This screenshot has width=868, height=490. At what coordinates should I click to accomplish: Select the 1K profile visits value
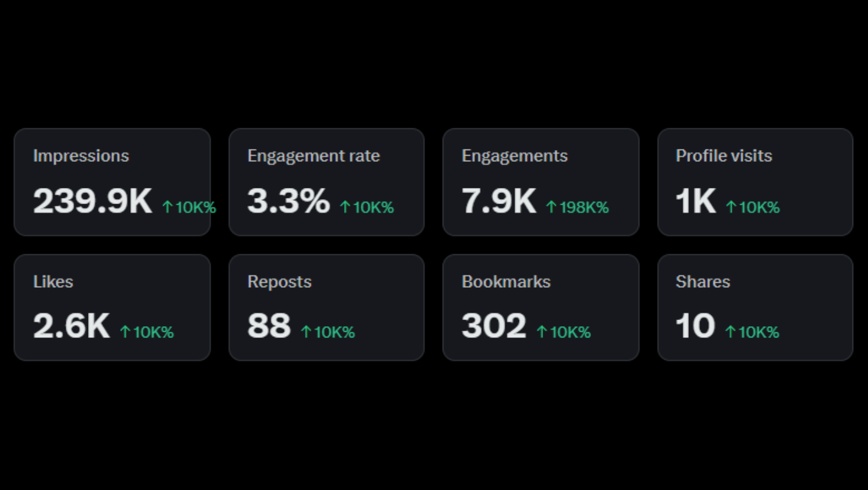pyautogui.click(x=696, y=201)
